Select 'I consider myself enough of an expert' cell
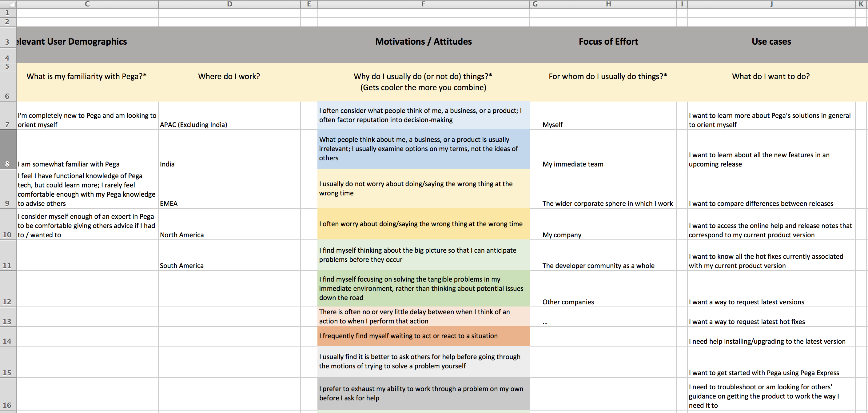This screenshot has height=413, width=868. pyautogui.click(x=87, y=224)
